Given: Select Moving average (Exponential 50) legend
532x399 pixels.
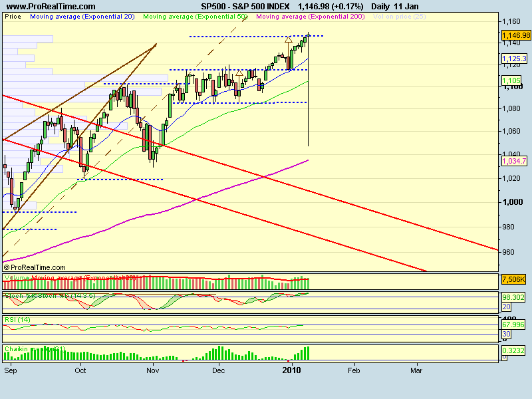Looking at the screenshot, I should pyautogui.click(x=196, y=17).
